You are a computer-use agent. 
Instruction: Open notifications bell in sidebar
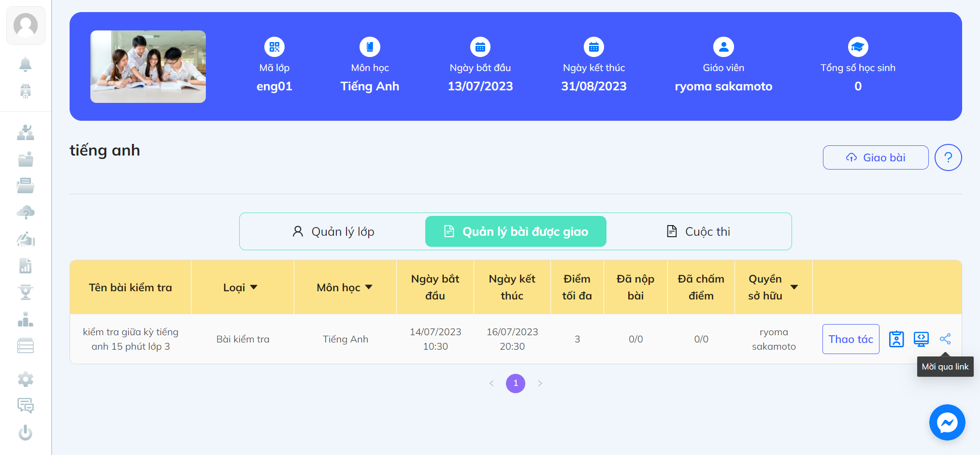[26, 64]
